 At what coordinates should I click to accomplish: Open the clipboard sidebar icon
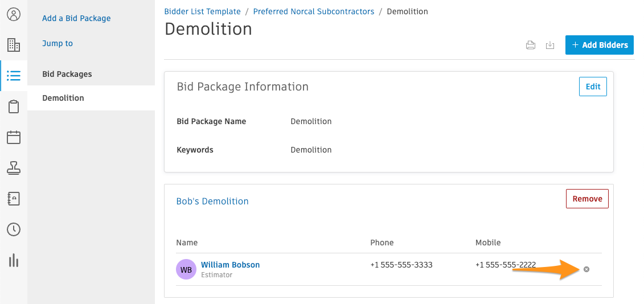(x=14, y=106)
